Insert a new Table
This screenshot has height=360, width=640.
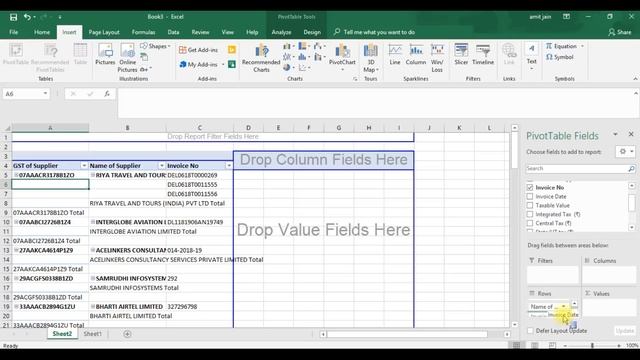(80, 55)
